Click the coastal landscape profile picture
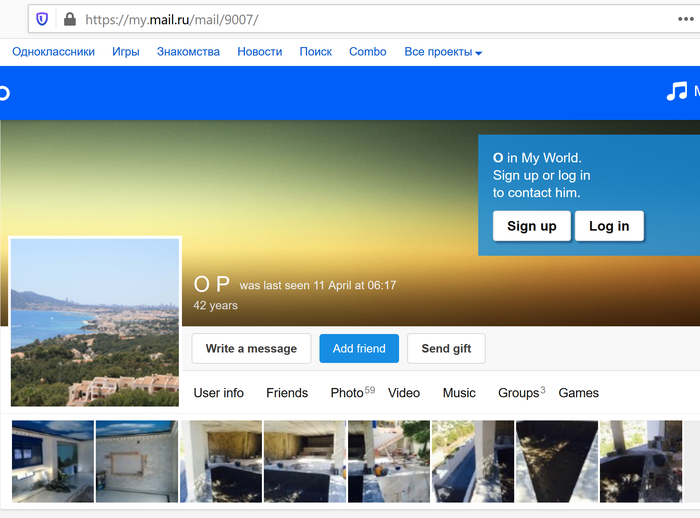Image resolution: width=700 pixels, height=518 pixels. coord(95,322)
